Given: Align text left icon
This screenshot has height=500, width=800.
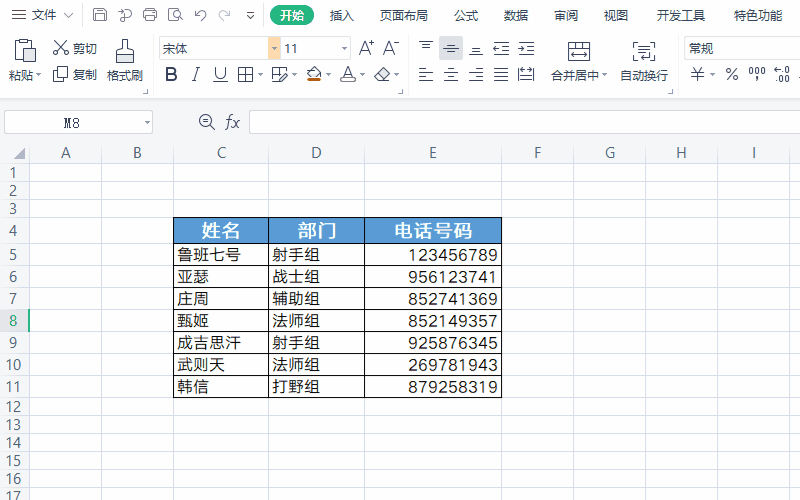Looking at the screenshot, I should tap(426, 75).
